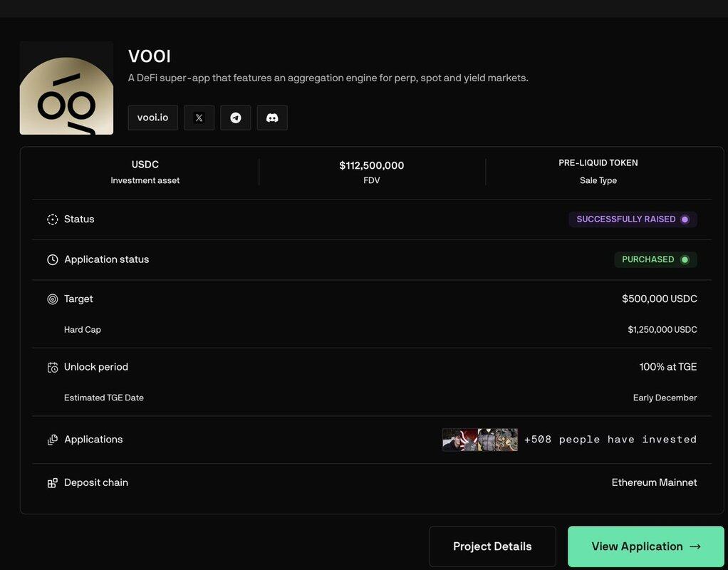Click the Purchased status badge
The height and width of the screenshot is (570, 728).
655,259
